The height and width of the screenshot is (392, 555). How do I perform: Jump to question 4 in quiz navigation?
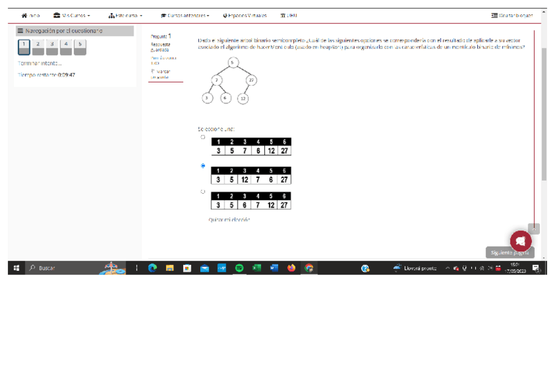(x=66, y=47)
